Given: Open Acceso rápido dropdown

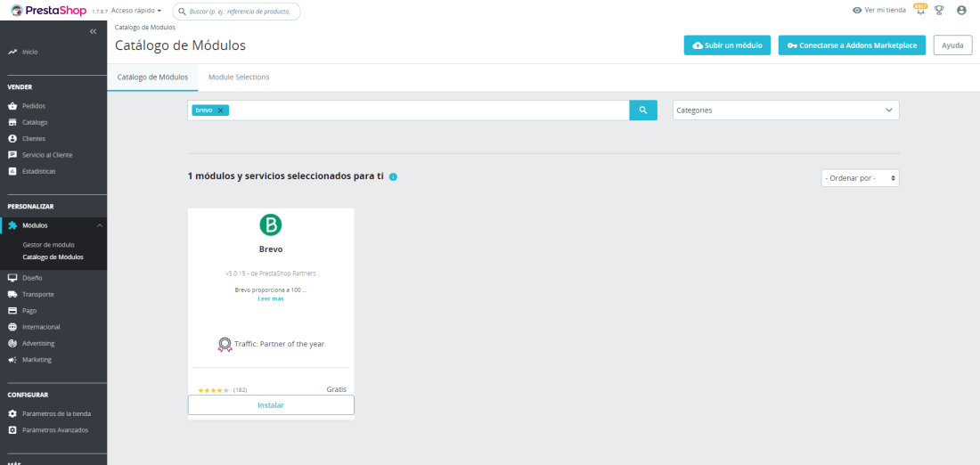Looking at the screenshot, I should pyautogui.click(x=136, y=11).
